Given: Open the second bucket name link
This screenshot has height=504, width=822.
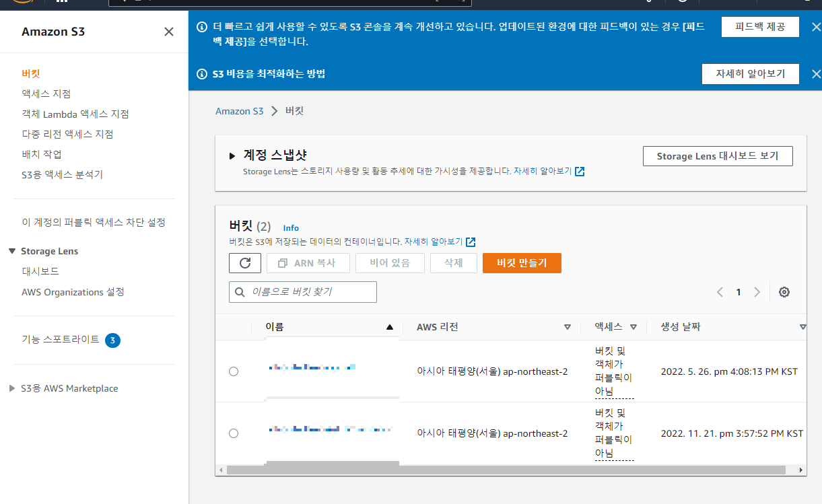Looking at the screenshot, I should click(330, 429).
